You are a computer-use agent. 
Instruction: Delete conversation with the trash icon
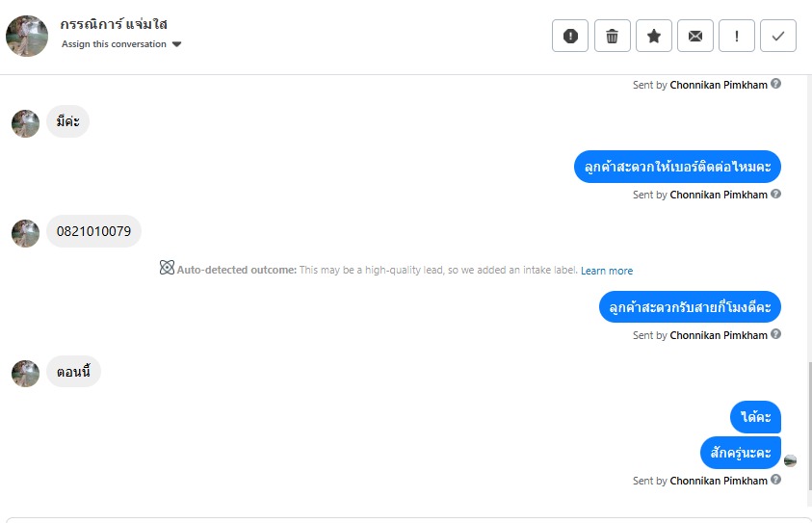pos(612,36)
